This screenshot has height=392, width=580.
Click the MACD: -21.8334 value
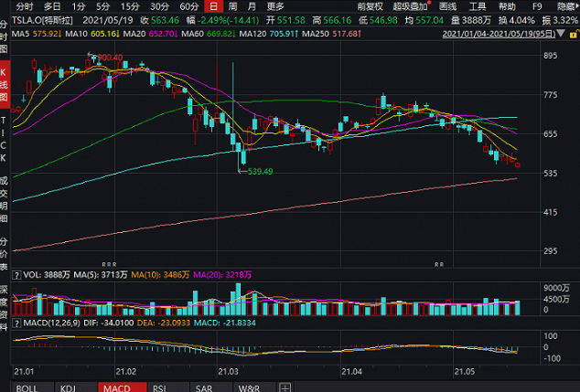coord(225,323)
